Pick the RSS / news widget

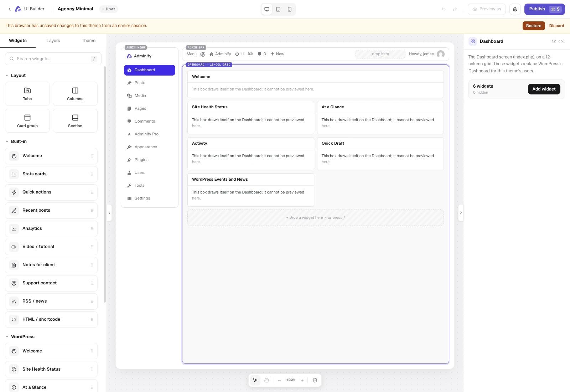coord(51,301)
